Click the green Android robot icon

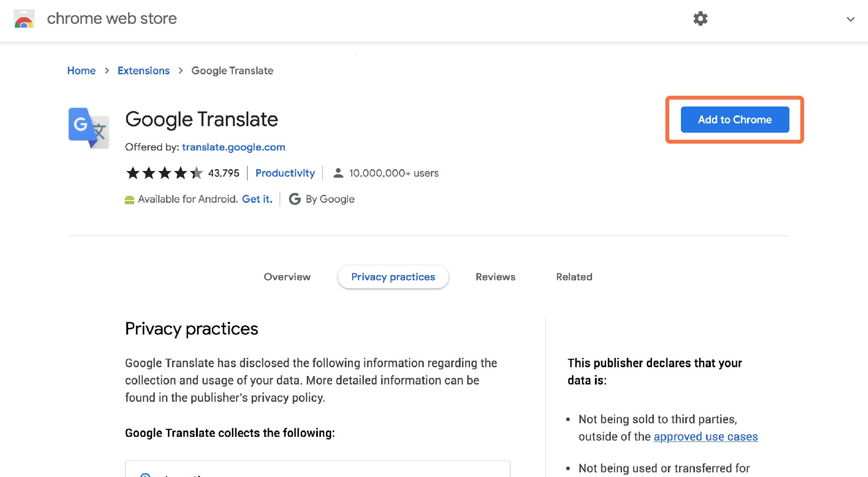[x=130, y=200]
